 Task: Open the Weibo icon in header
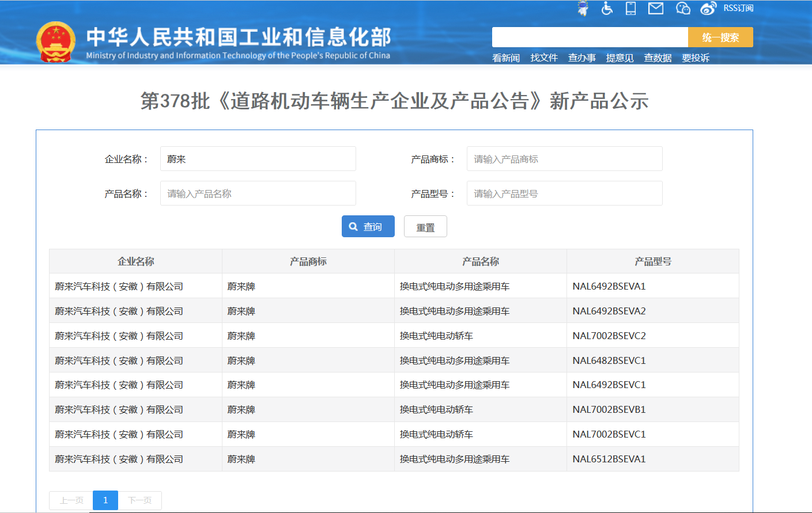[708, 8]
